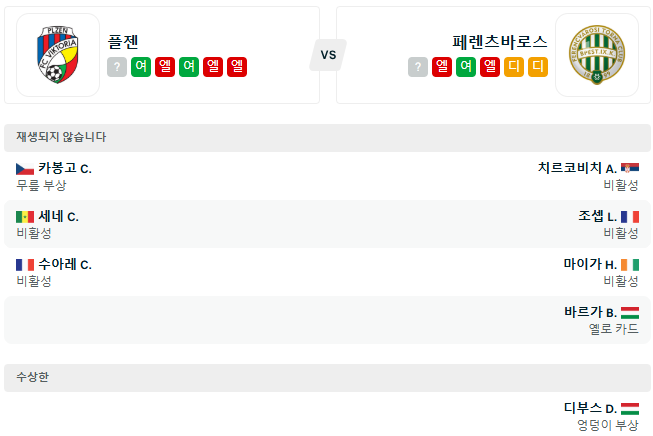Click the Irish flag beside 마이가 H.
Image resolution: width=653 pixels, height=436 pixels.
pyautogui.click(x=630, y=265)
